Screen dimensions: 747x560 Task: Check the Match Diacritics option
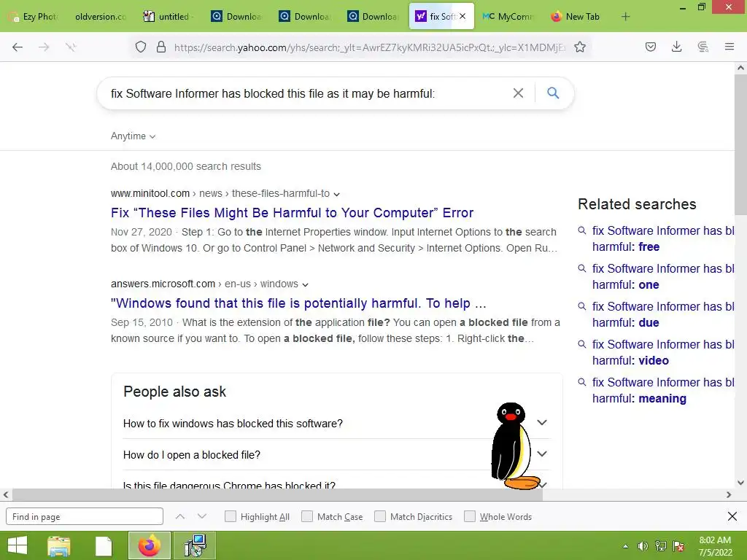[x=379, y=516]
